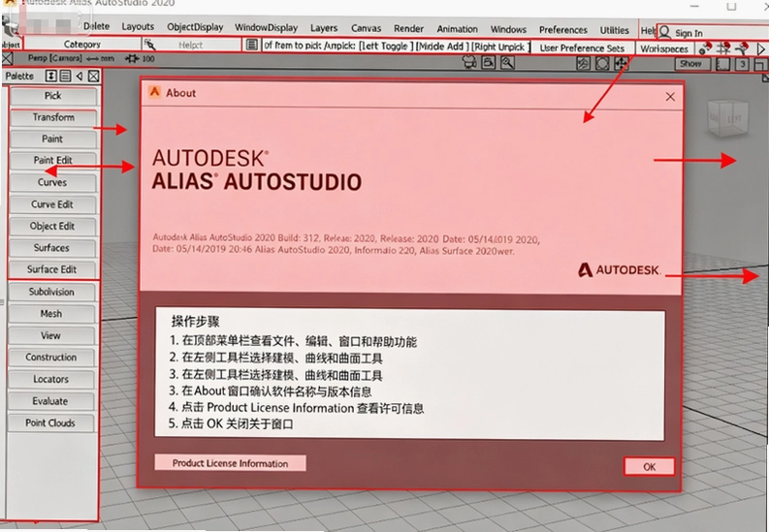Open the Layers menu
Viewport: 769px width, 532px height.
(324, 28)
